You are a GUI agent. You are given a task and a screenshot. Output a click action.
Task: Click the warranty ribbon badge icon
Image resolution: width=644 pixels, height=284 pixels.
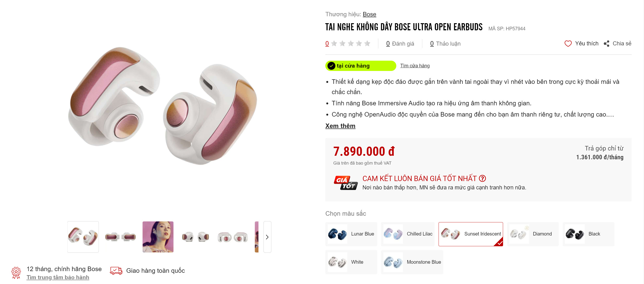pyautogui.click(x=16, y=273)
